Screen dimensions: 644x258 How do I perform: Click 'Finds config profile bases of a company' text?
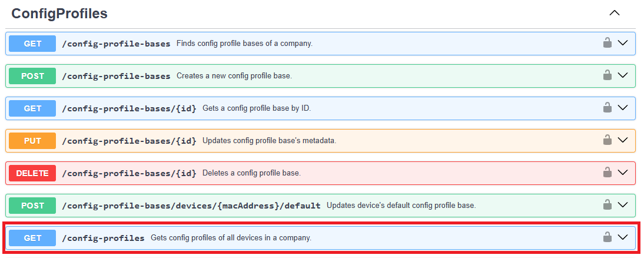244,44
